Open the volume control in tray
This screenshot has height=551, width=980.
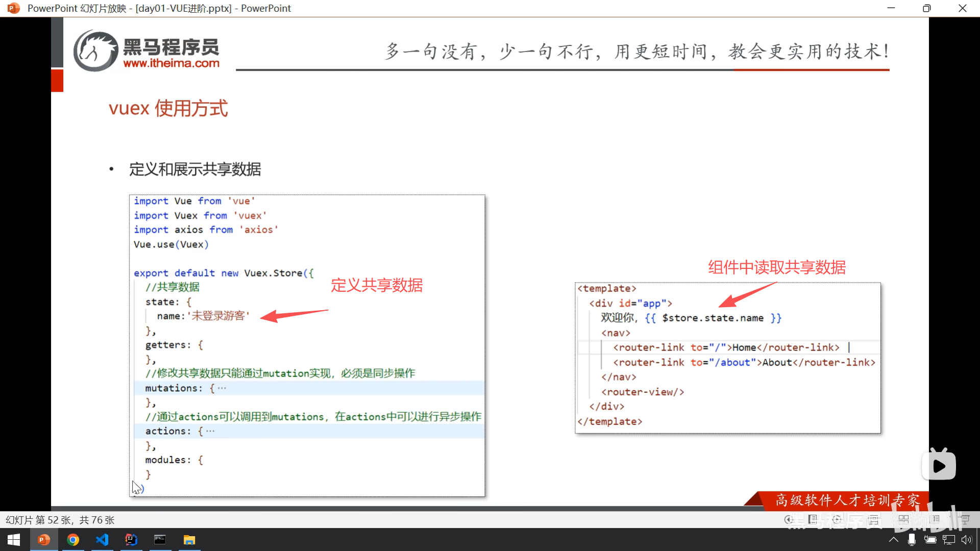(x=966, y=540)
